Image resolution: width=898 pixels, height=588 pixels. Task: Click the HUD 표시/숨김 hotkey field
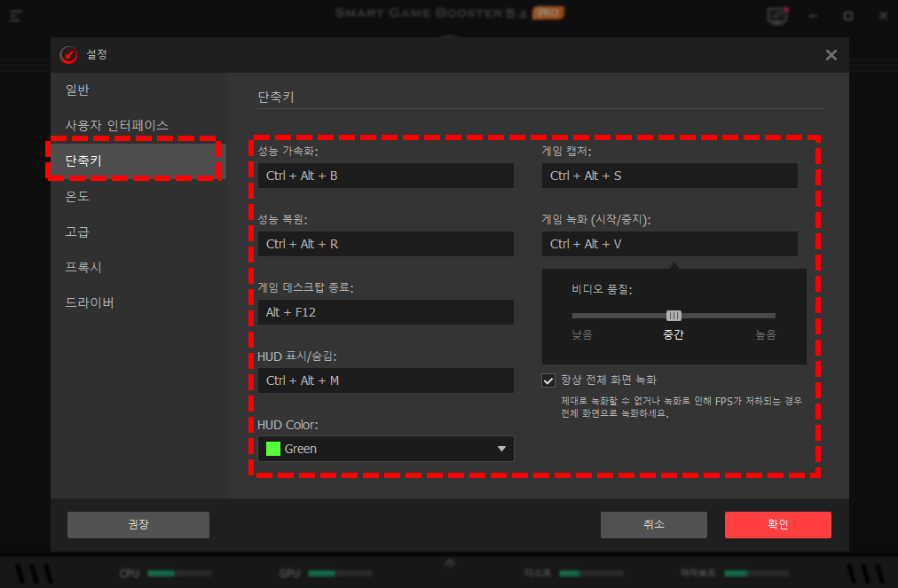pyautogui.click(x=385, y=380)
